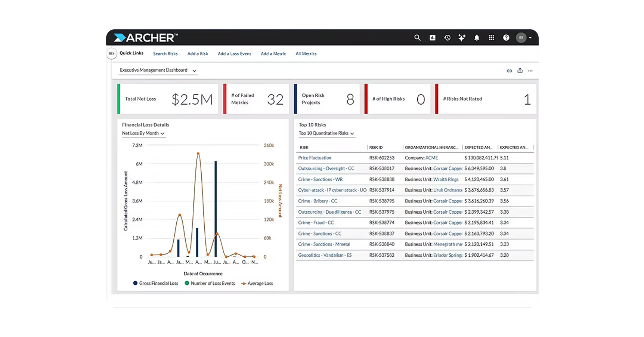Image resolution: width=644 pixels, height=337 pixels.
Task: Open the Crime - Bribery - CC risk
Action: (318, 201)
